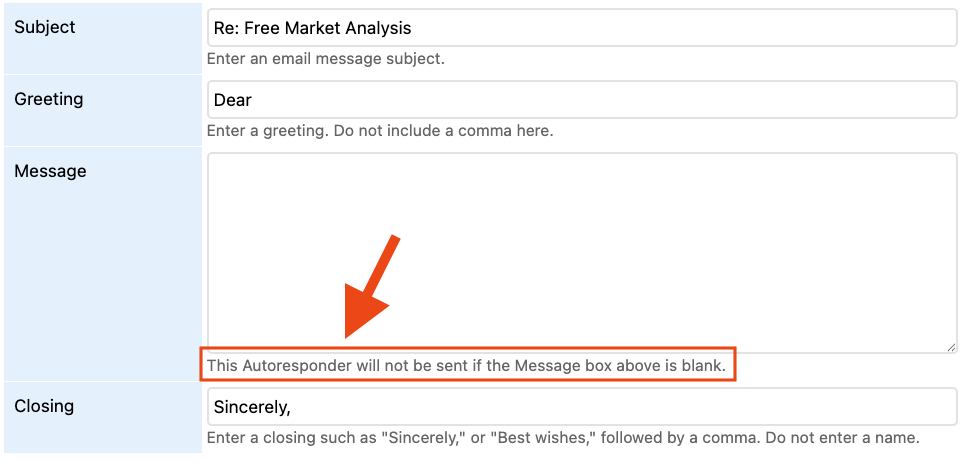This screenshot has height=463, width=967.
Task: Click the "Enter an email message subject" hint
Action: (326, 59)
